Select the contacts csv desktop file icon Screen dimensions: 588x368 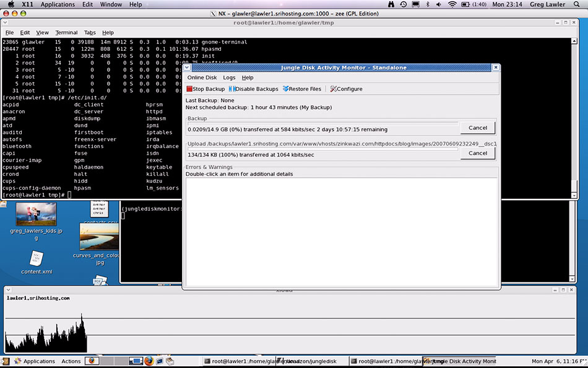(99, 209)
